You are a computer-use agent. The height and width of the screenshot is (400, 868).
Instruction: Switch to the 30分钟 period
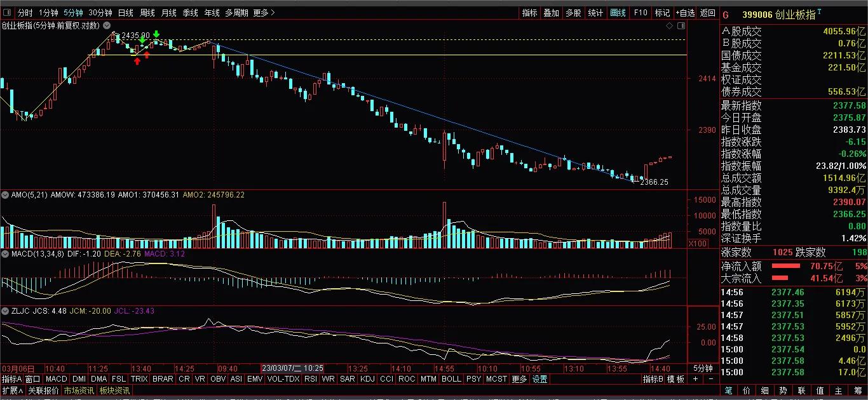[100, 13]
